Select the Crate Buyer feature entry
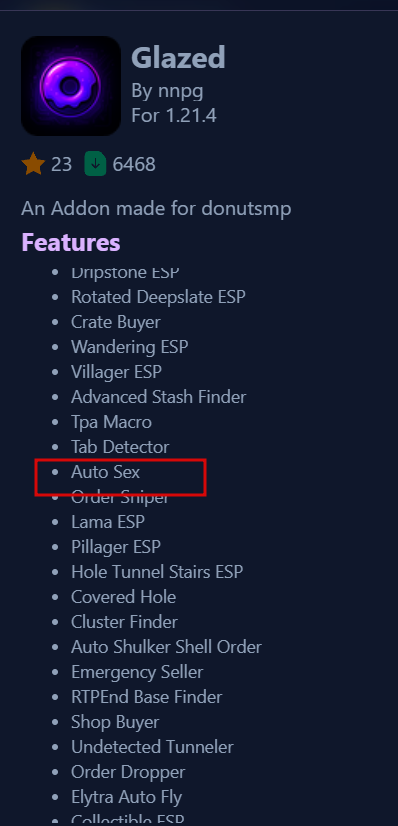Screen dimensions: 398x826 tap(116, 322)
